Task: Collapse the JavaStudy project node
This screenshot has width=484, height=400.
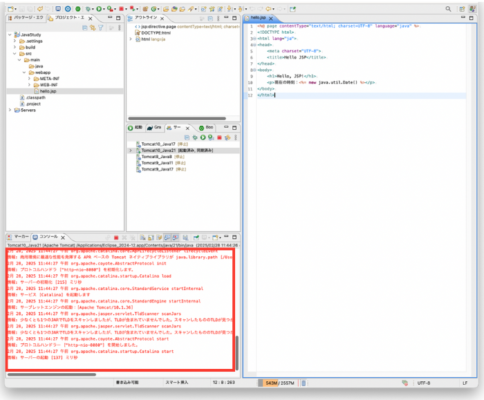Action: [x=10, y=35]
